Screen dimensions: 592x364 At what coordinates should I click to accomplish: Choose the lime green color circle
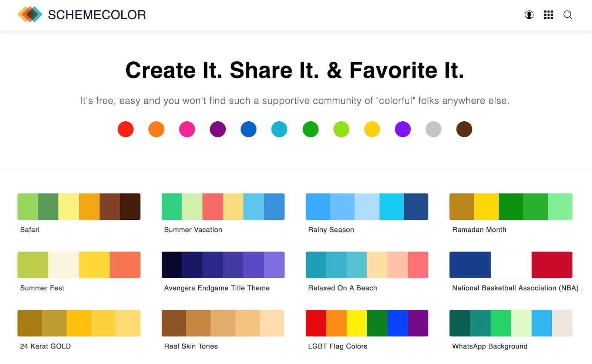(341, 129)
